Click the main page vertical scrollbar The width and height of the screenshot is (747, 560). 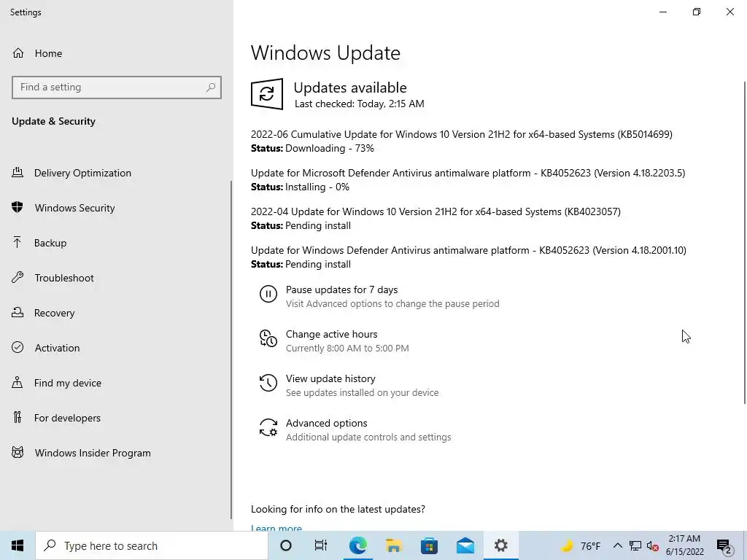pos(745,243)
